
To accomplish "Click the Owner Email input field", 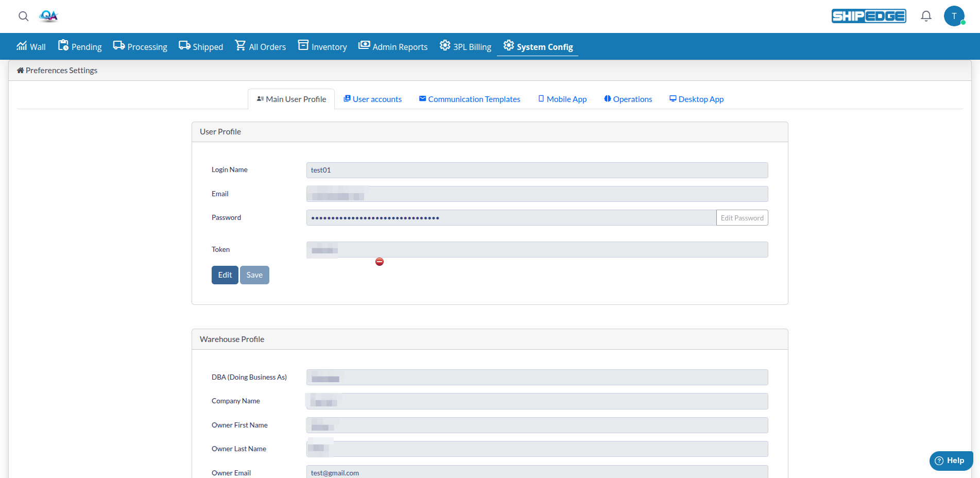I will 537,472.
